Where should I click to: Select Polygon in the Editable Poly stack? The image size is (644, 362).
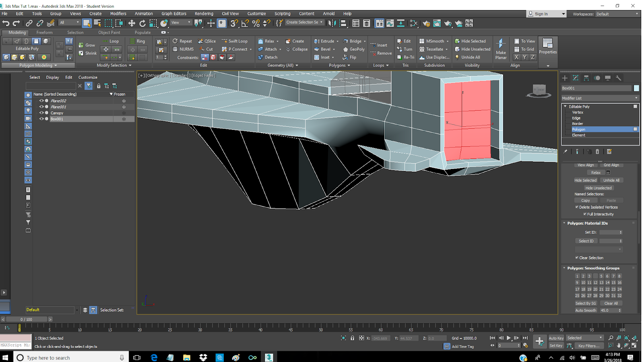579,129
